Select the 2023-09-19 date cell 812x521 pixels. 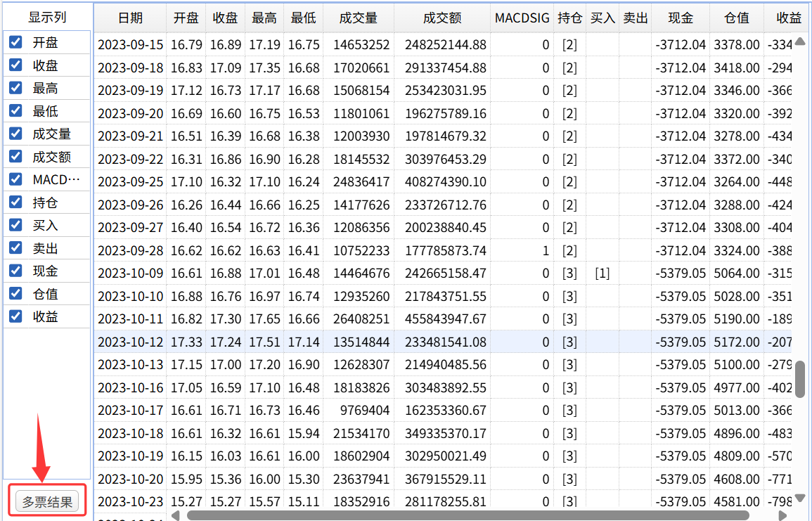(130, 90)
